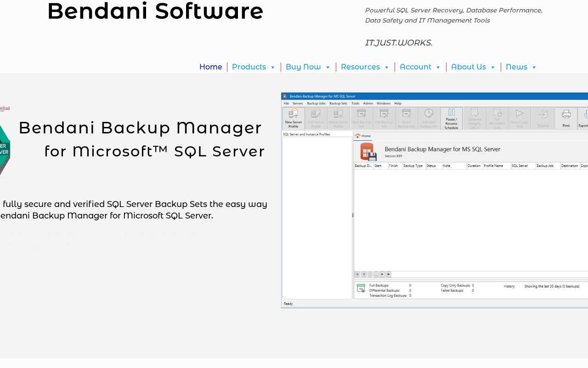Click the New Backup Job icon
This screenshot has height=368, width=588.
tap(362, 118)
